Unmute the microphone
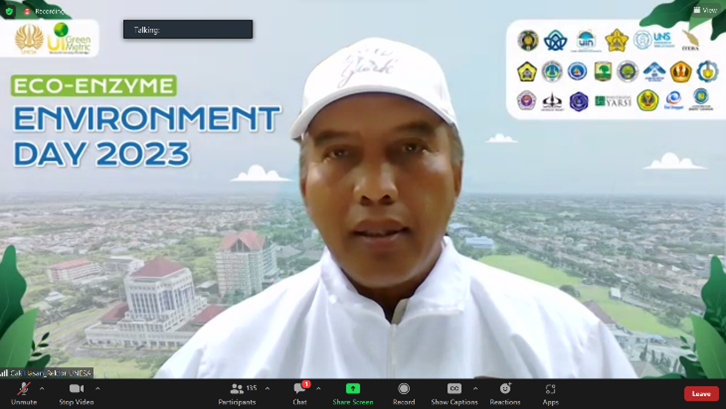726x409 pixels. point(23,391)
